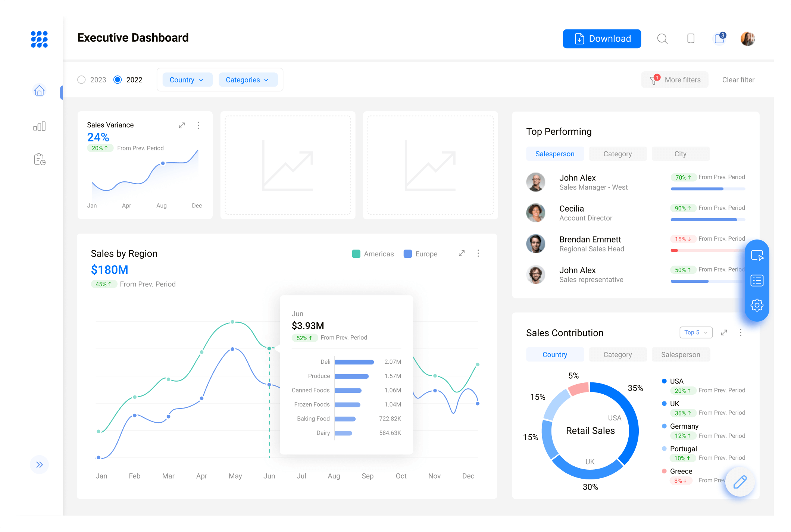
Task: Open Sales Variance more options menu
Action: [x=198, y=125]
